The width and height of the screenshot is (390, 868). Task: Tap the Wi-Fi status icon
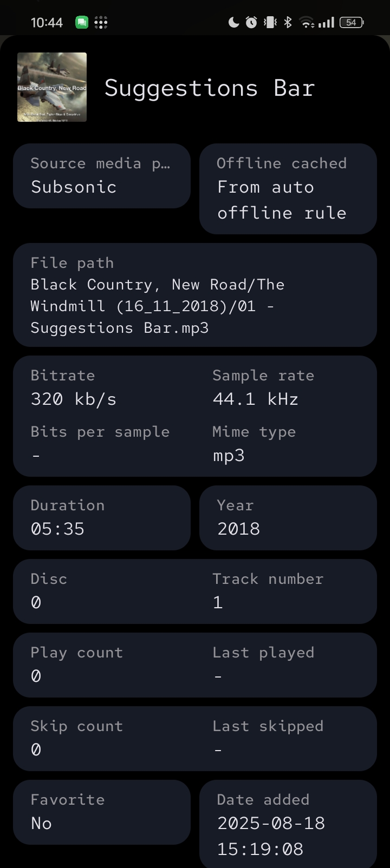[307, 22]
